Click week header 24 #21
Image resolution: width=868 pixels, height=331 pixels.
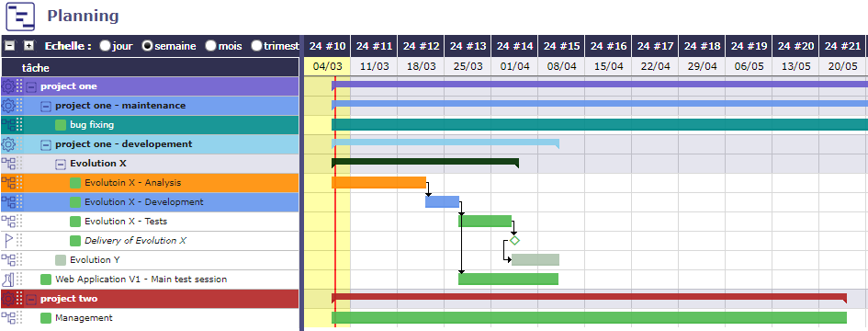pos(842,46)
